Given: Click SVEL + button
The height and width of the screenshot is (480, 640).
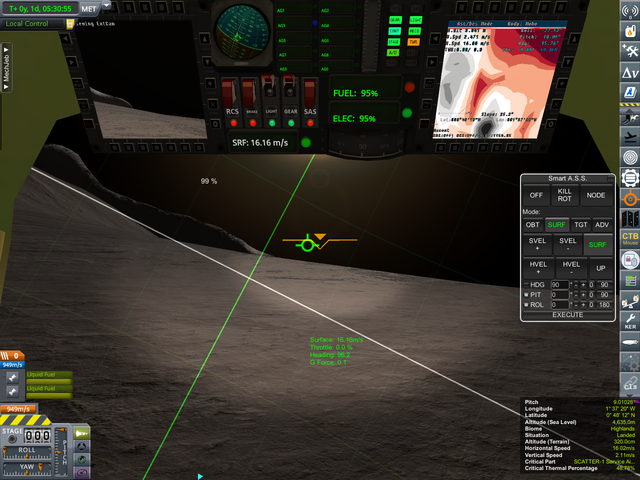Looking at the screenshot, I should 537,244.
